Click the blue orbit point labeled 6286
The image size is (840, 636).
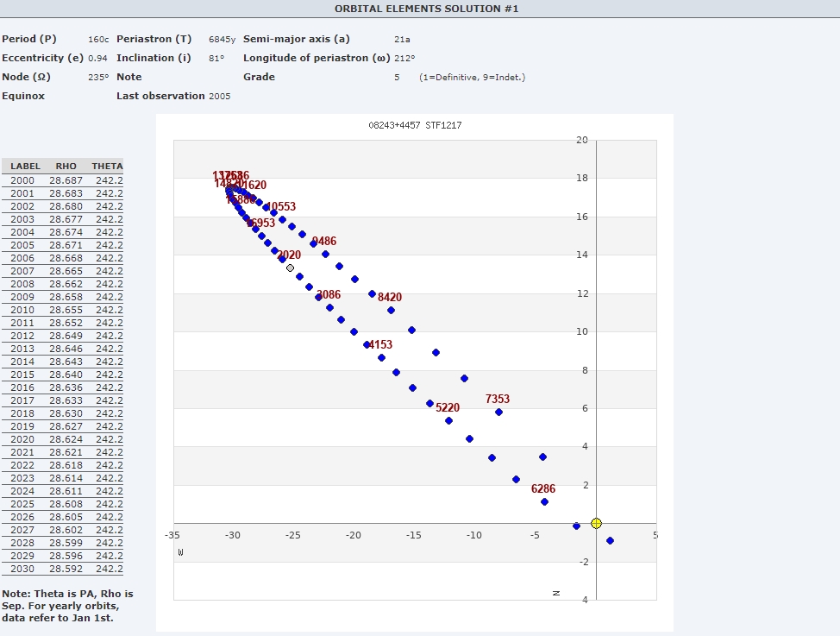pos(544,501)
